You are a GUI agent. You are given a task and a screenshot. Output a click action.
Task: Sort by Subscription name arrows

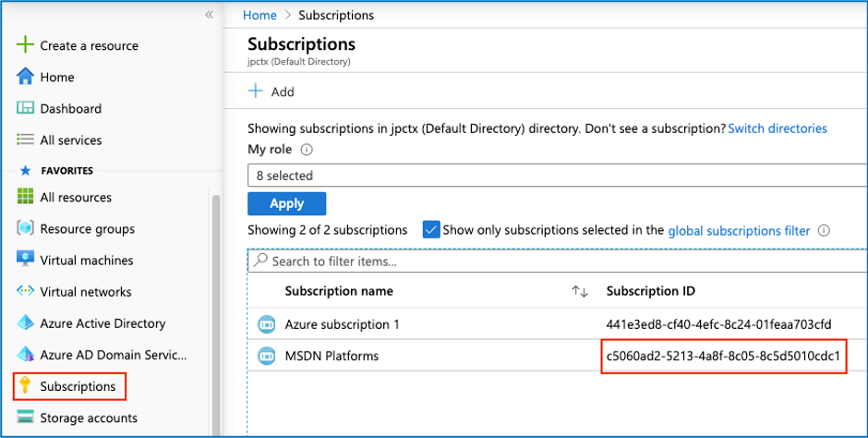pyautogui.click(x=580, y=291)
